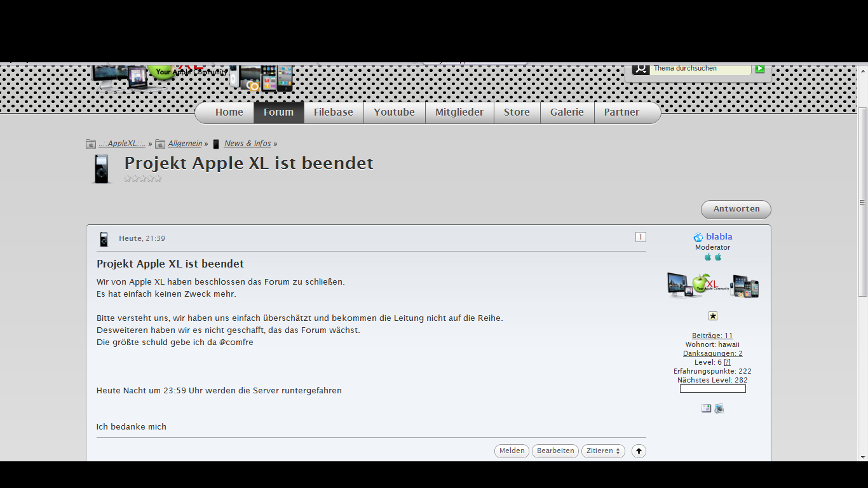Rate the thread using the rating stars
This screenshot has height=488, width=868.
click(x=143, y=179)
